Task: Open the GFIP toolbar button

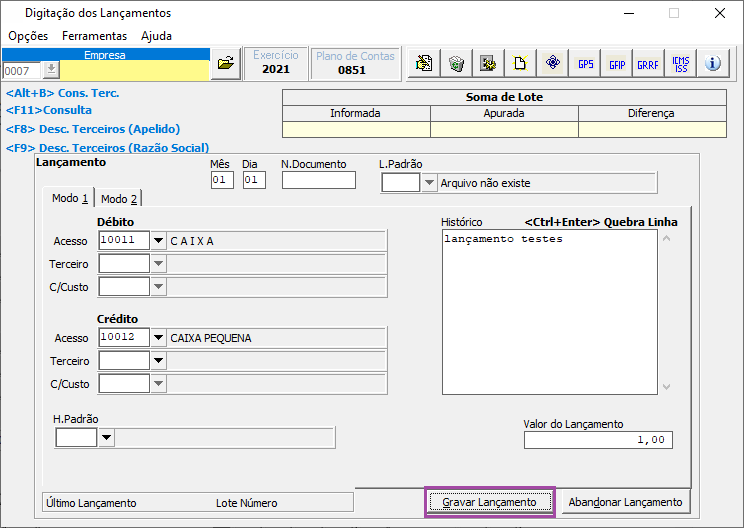Action: click(x=617, y=63)
